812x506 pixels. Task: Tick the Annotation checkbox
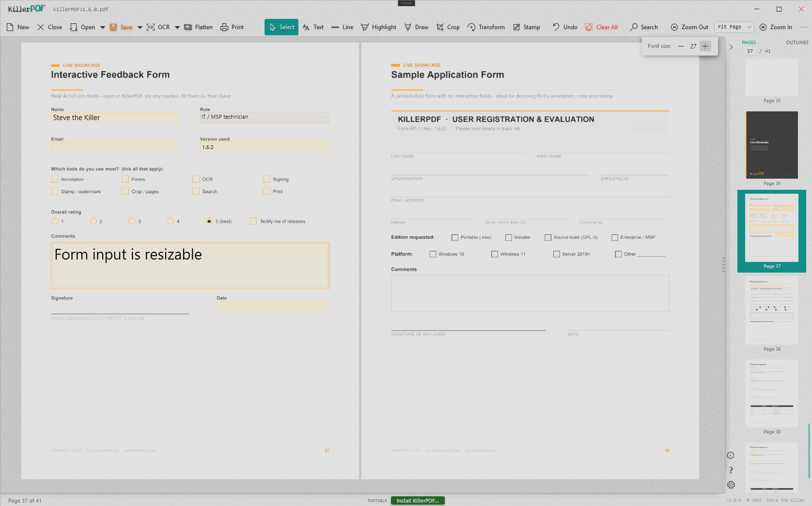(55, 179)
